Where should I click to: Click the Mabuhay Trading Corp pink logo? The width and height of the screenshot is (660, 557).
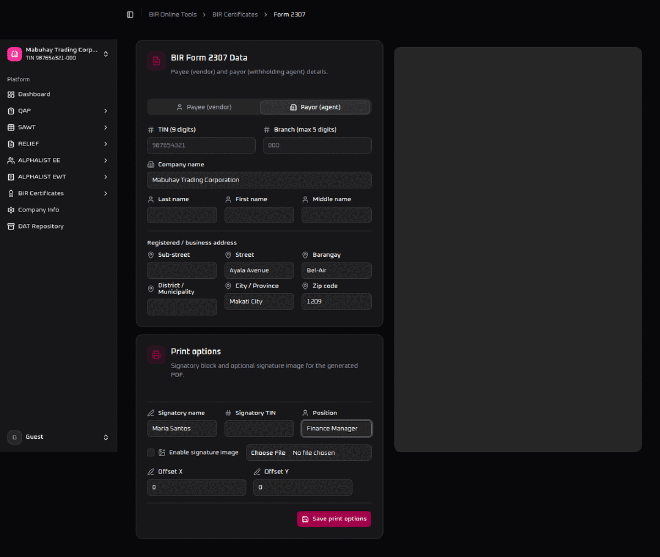(x=14, y=54)
